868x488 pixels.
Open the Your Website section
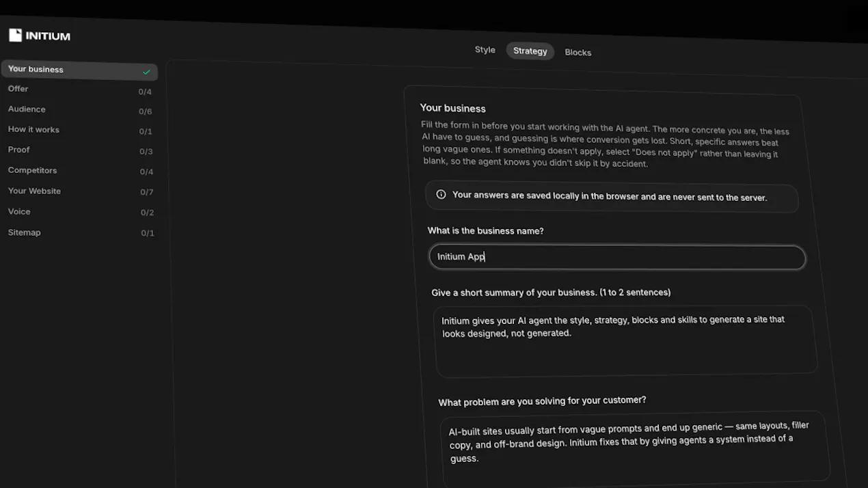(79, 191)
